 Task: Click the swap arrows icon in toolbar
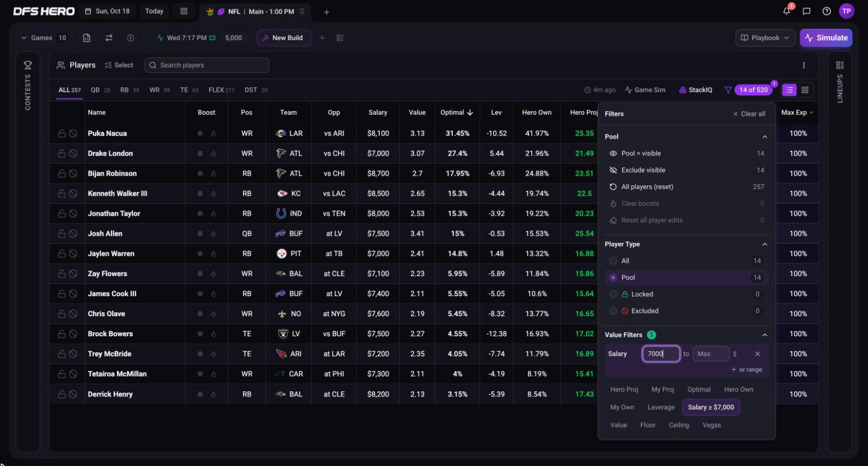click(x=109, y=38)
